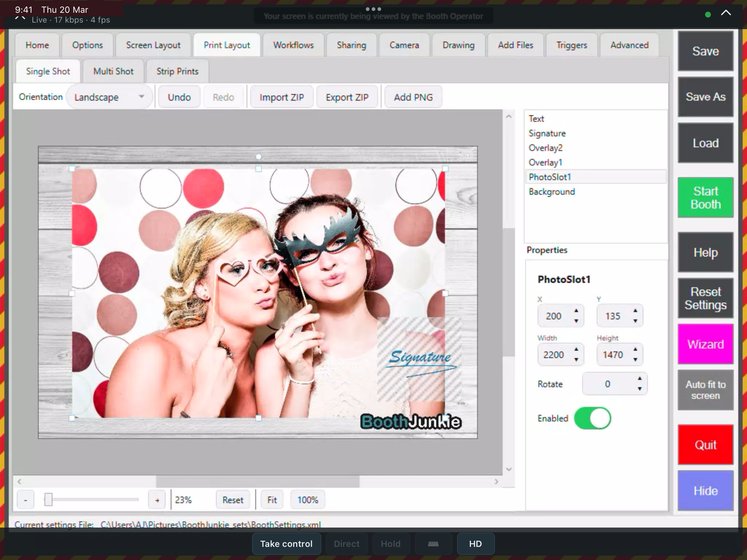Click Export ZIP

(x=347, y=97)
